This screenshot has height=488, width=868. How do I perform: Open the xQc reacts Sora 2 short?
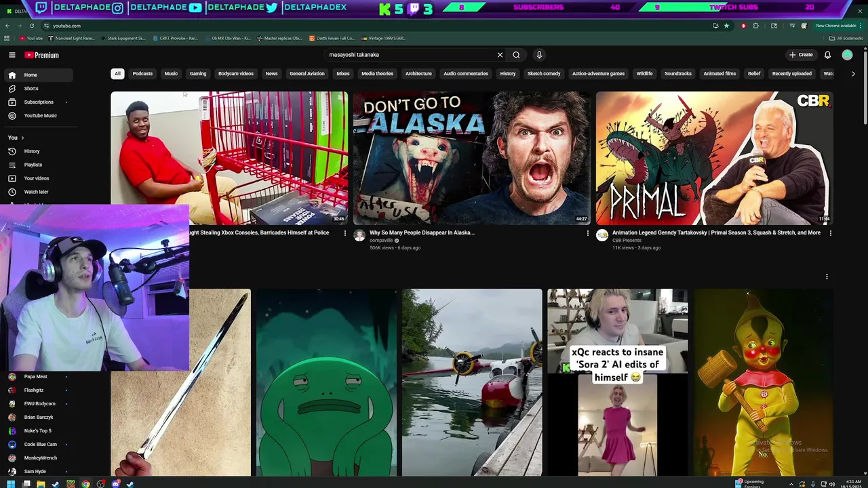[x=617, y=383]
